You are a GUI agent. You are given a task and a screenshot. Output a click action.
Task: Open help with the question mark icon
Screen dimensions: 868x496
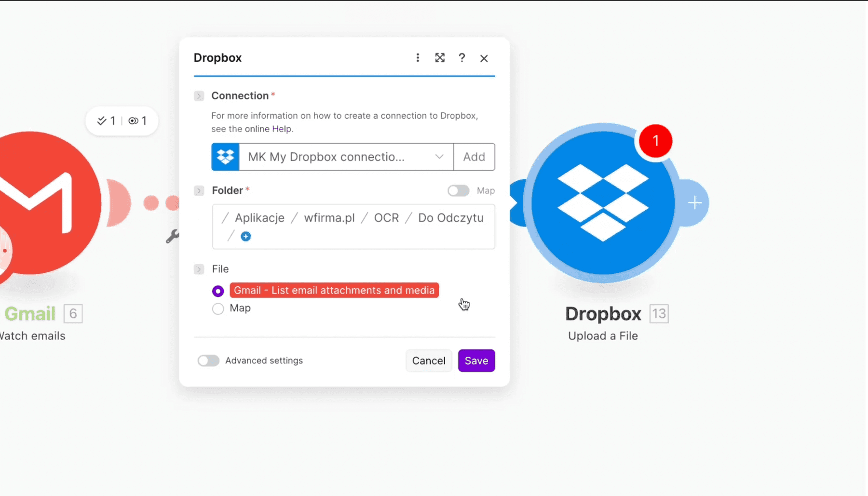[x=462, y=58]
